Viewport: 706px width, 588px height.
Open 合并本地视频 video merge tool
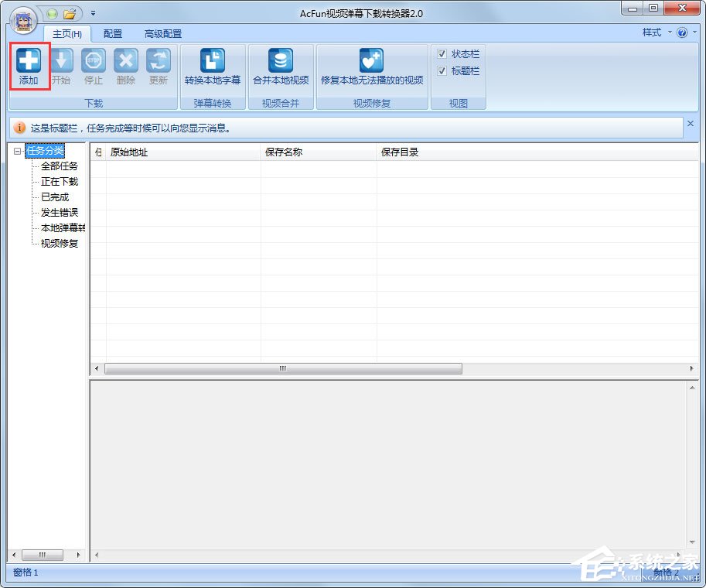click(281, 67)
